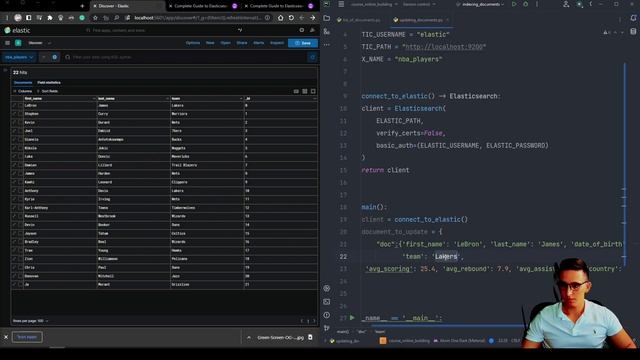
Task: Open the Structure tool icon in PyCharm sidebar
Action: (327, 31)
